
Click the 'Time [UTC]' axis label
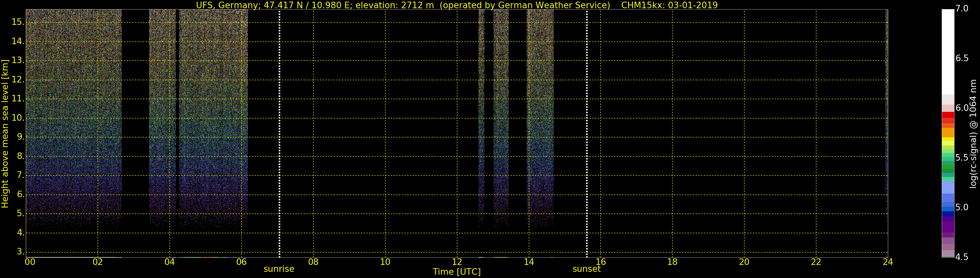click(x=457, y=272)
